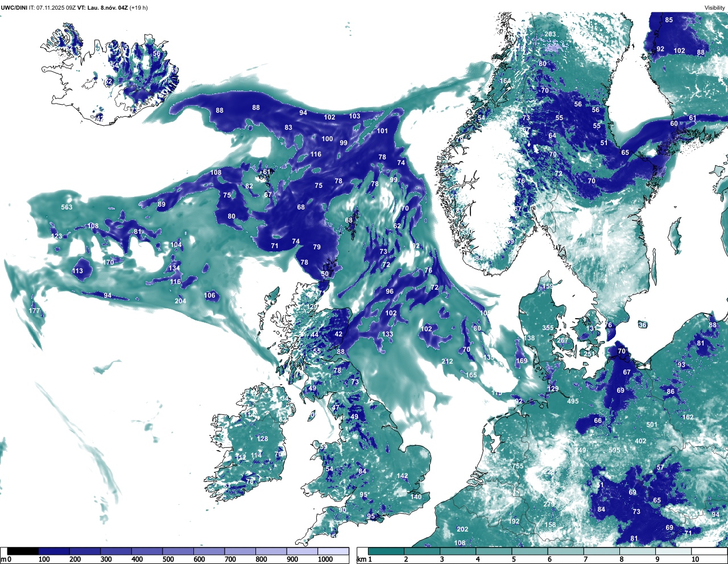The height and width of the screenshot is (564, 728).
Task: Click the visibility value 202
Action: (462, 529)
